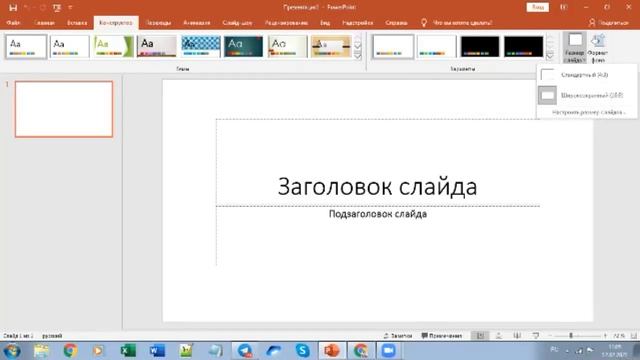640x360 pixels.
Task: Switch to the Рецензирование ribbon tab
Action: (287, 23)
